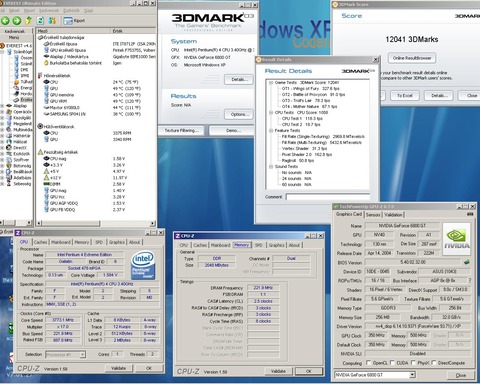480x384 pixels.
Task: Click EVEREST green back arrow icon
Action: pos(5,21)
